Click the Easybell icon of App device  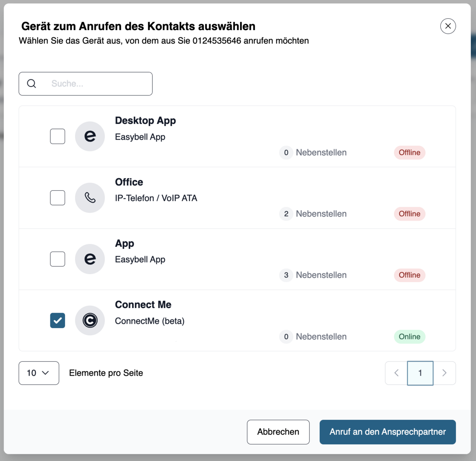click(x=90, y=259)
